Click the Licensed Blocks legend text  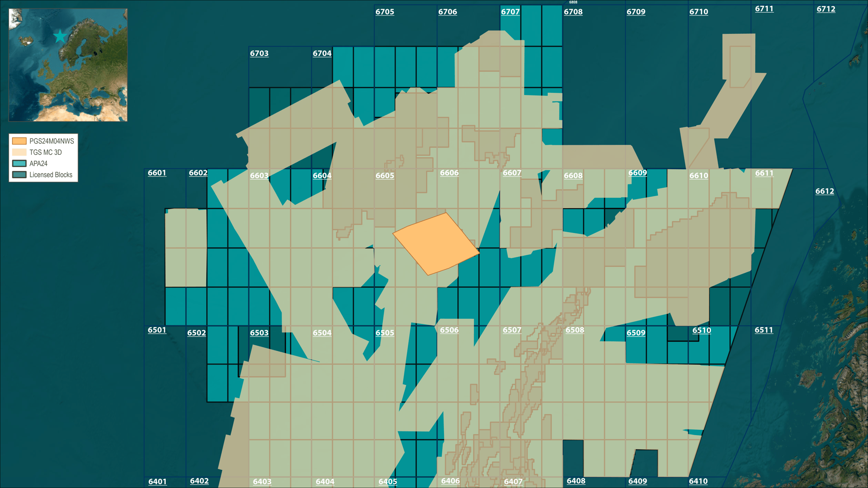(x=51, y=175)
